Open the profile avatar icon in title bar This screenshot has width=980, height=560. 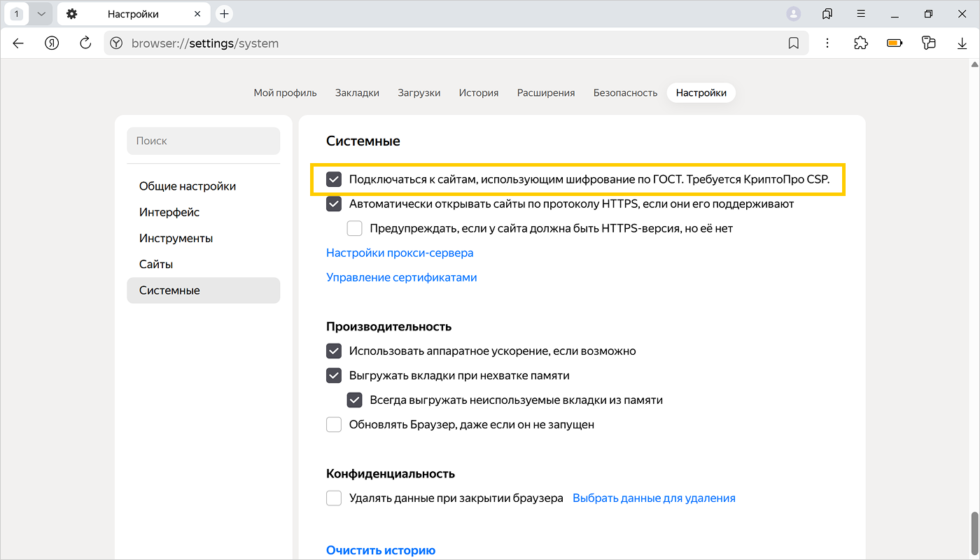793,14
